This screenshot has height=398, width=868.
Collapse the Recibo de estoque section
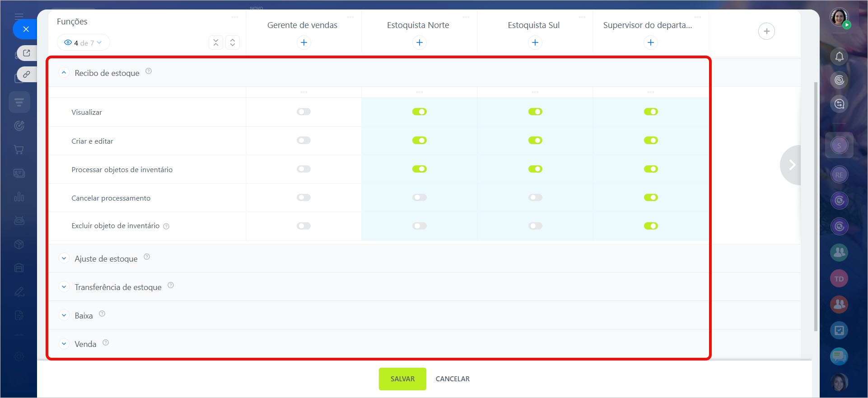64,72
